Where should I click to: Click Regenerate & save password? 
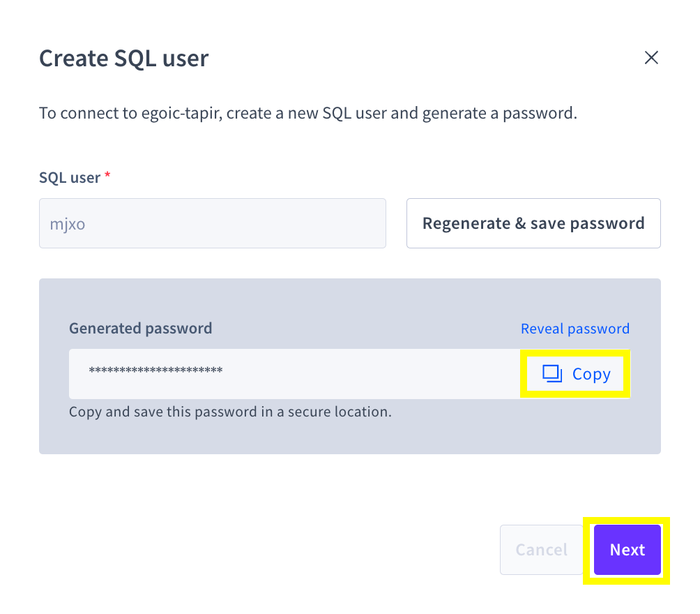(x=533, y=223)
